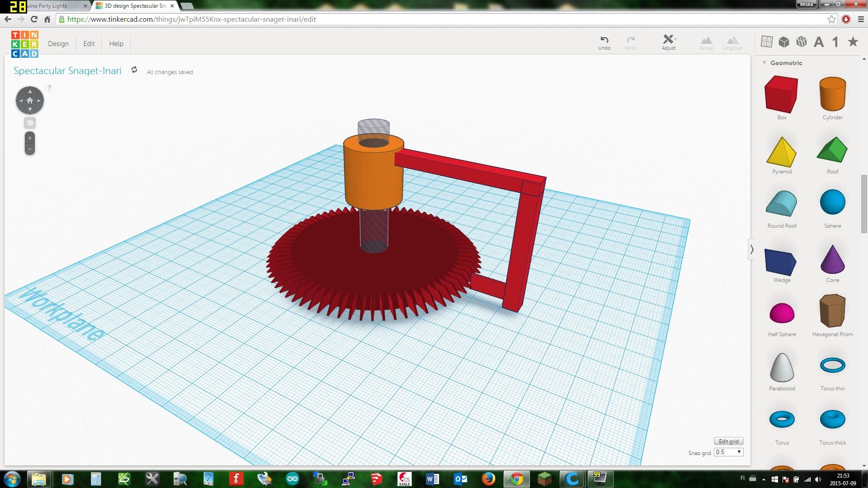Click the Undo button in the toolbar

pyautogui.click(x=604, y=42)
